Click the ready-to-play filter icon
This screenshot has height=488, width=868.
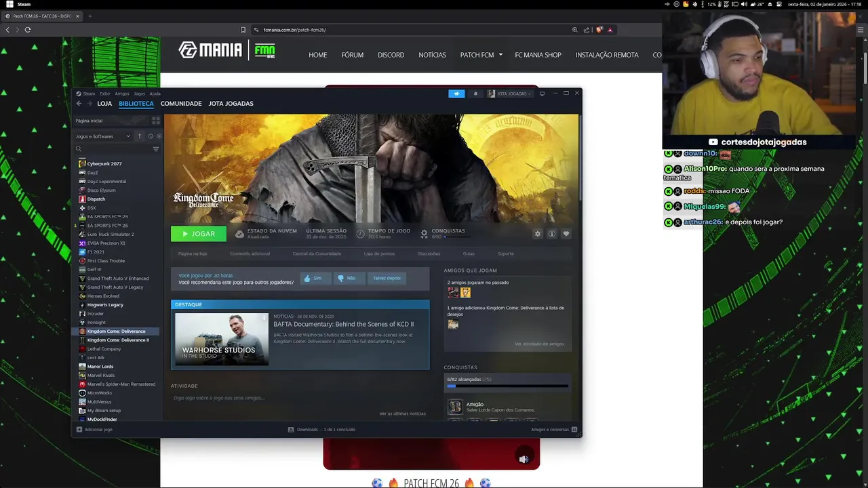(159, 136)
